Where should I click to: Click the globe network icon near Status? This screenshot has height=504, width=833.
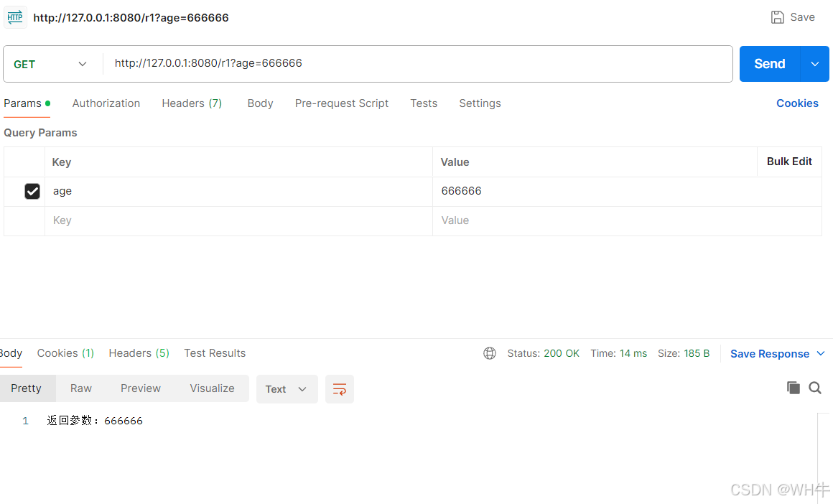coord(490,354)
